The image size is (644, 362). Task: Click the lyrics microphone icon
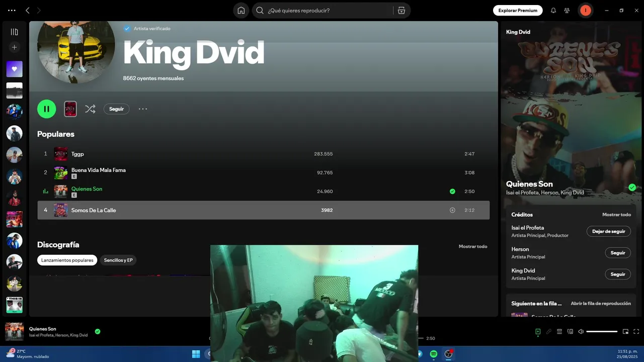tap(549, 331)
